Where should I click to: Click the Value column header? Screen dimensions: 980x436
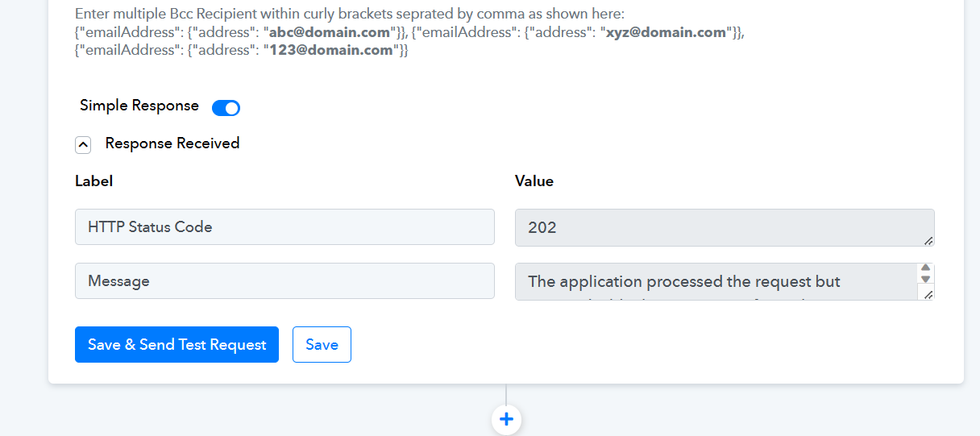tap(534, 181)
